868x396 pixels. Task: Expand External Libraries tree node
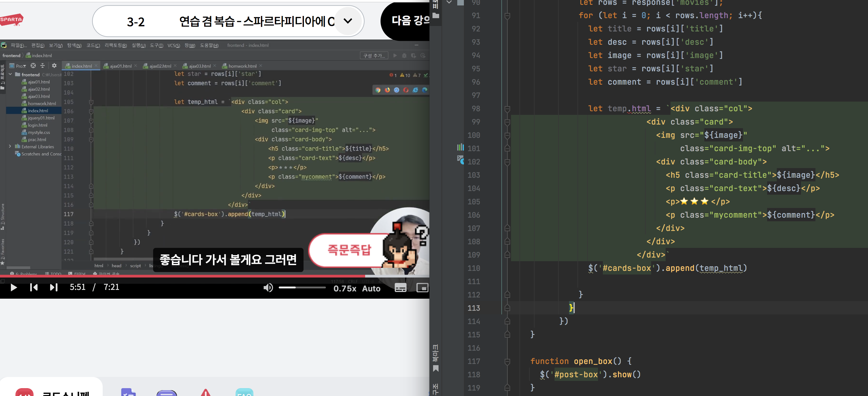coord(10,146)
